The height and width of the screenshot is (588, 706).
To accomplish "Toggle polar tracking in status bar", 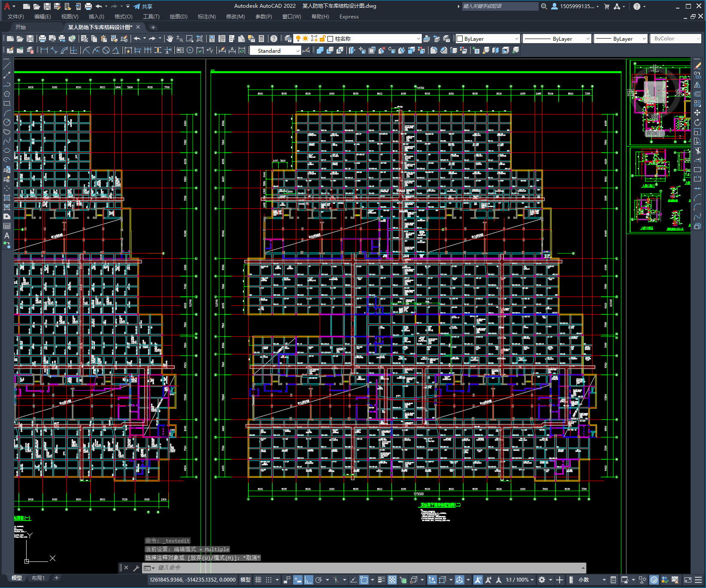I will (x=318, y=580).
